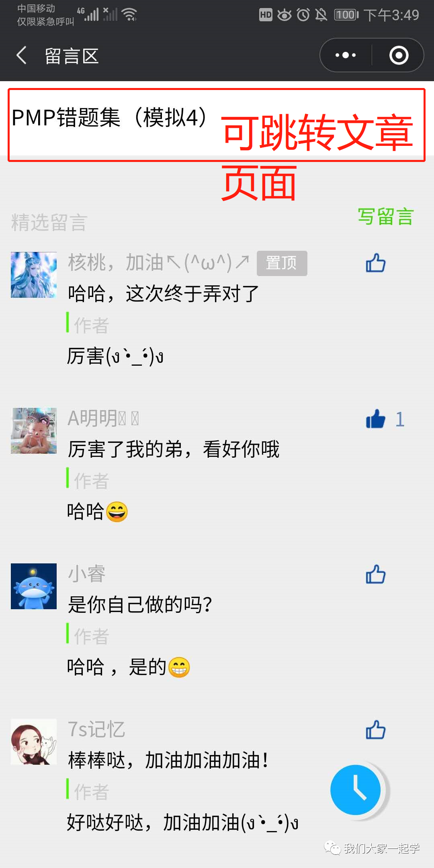Tap the muted bell icon in status bar
434x868 pixels.
[321, 15]
